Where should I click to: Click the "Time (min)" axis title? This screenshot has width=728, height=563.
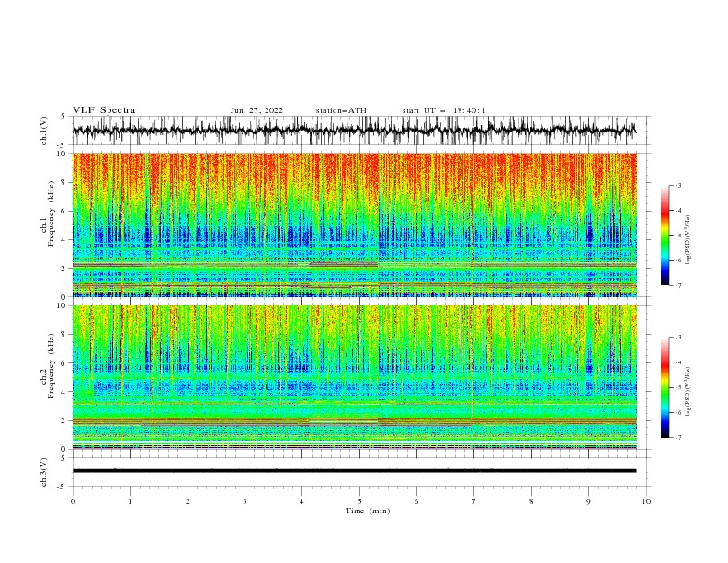click(x=368, y=511)
